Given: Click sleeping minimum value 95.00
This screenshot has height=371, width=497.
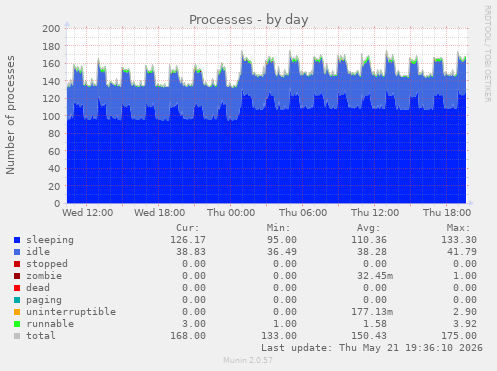Looking at the screenshot, I should click(x=282, y=240).
